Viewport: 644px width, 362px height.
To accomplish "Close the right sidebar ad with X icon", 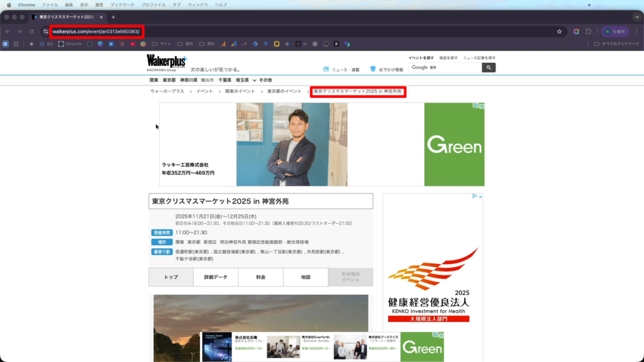I will [x=480, y=197].
